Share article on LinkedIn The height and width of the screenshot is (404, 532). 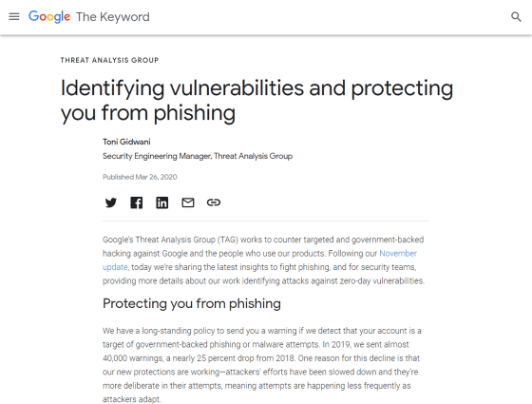point(161,202)
